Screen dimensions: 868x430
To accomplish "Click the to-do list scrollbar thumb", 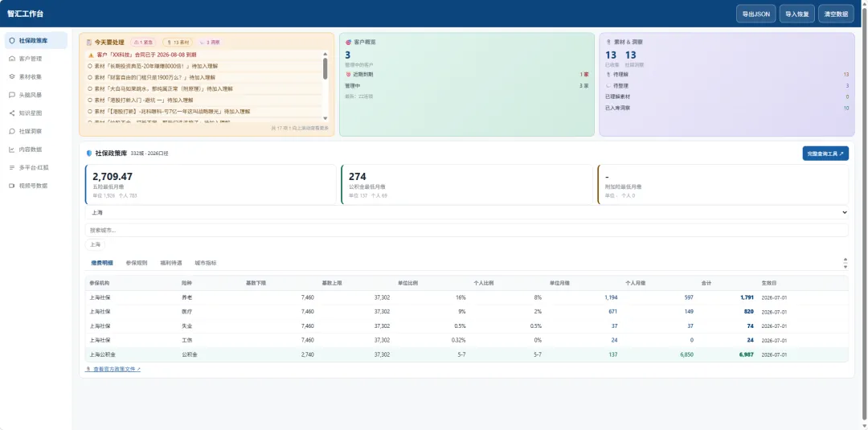I will click(325, 68).
